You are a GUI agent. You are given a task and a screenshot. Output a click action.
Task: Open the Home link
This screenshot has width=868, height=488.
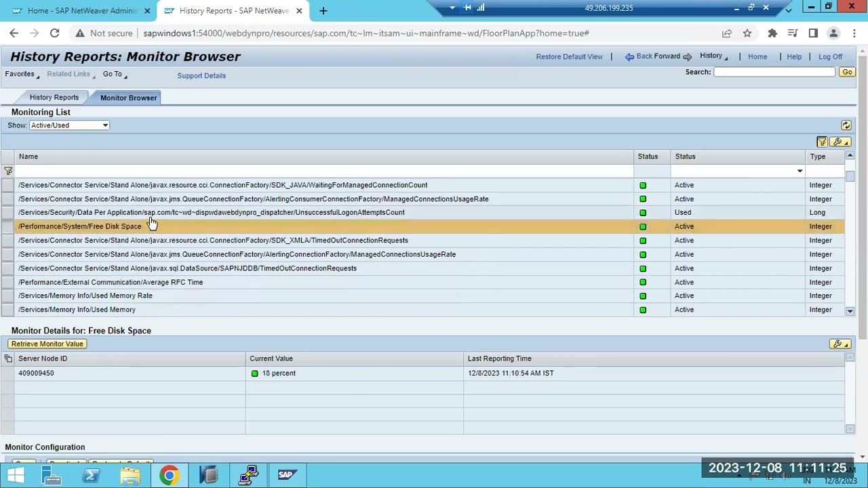[x=757, y=57]
